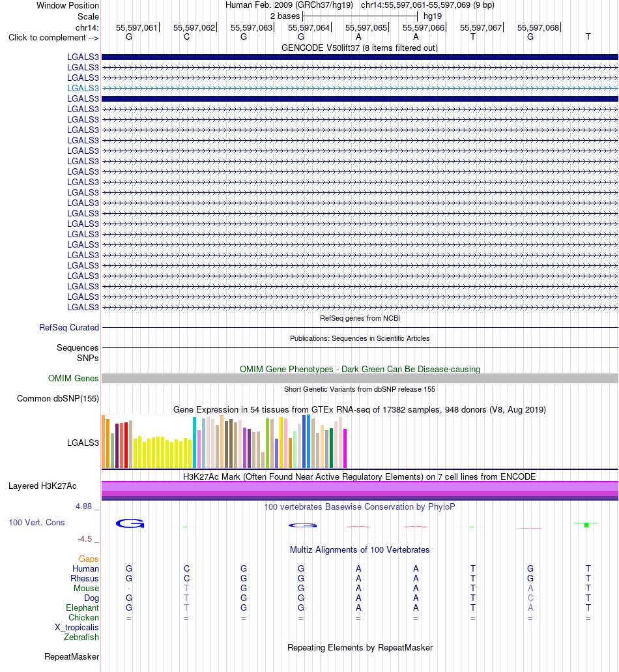Open 'Publications: Sequences in Scientific Articles' title
The height and width of the screenshot is (672, 619).
click(360, 338)
